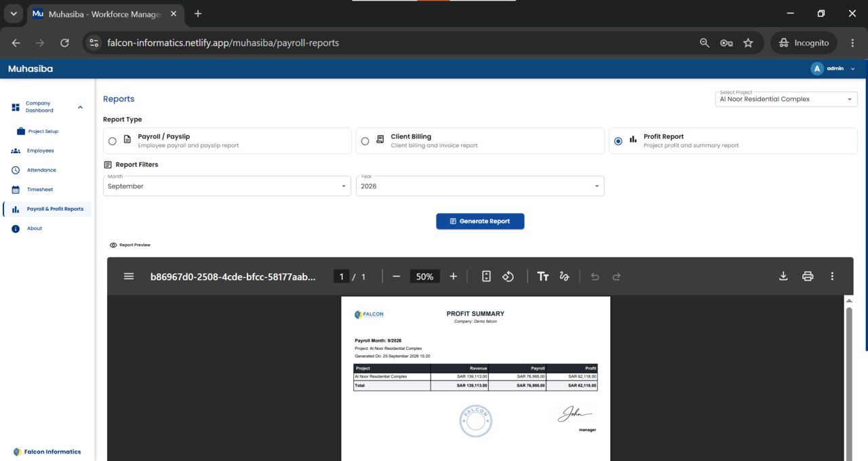Select the PDF text annotation tool

(542, 277)
